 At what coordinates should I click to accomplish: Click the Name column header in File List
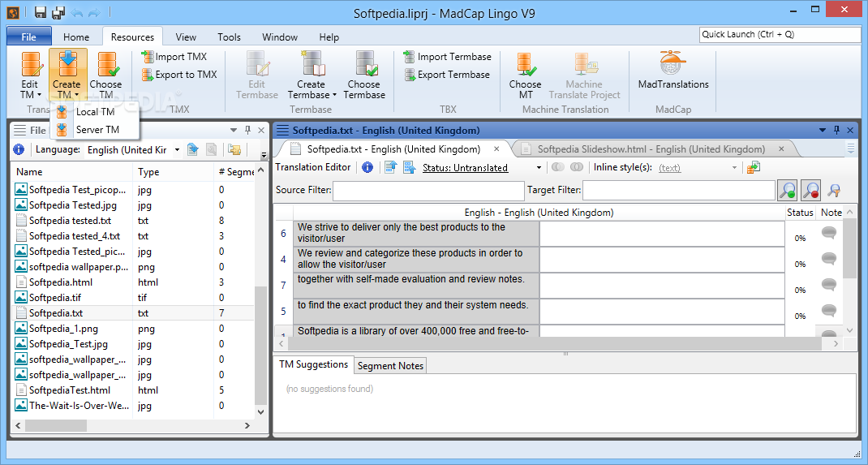point(72,172)
